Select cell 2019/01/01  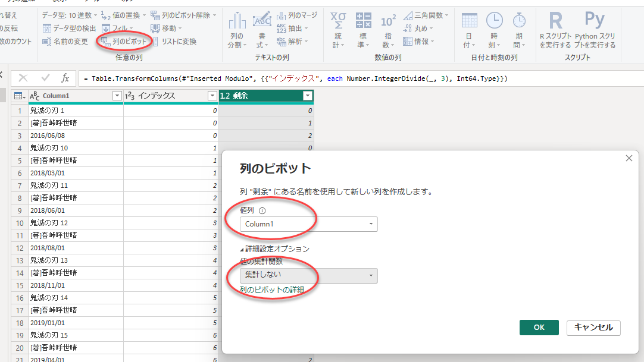point(76,323)
